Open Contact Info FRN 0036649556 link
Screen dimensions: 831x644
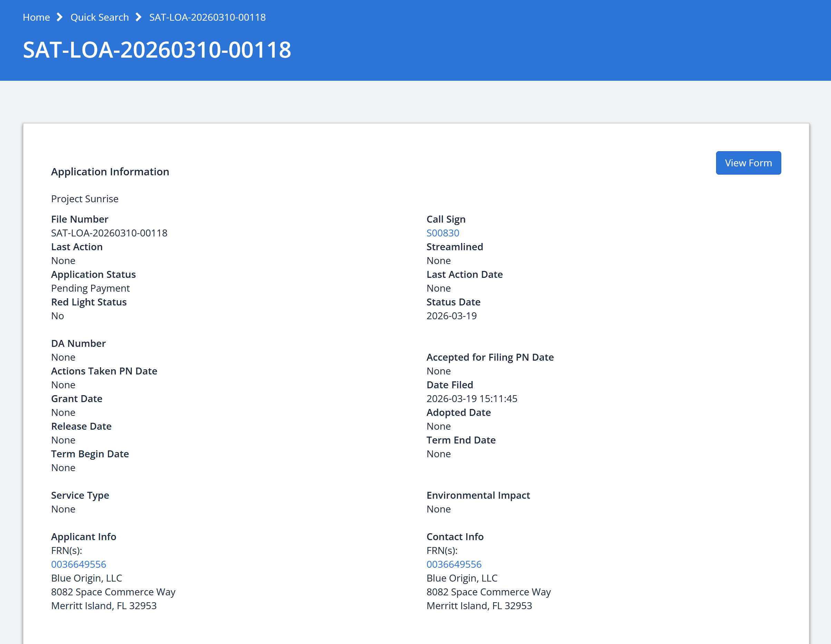point(453,564)
